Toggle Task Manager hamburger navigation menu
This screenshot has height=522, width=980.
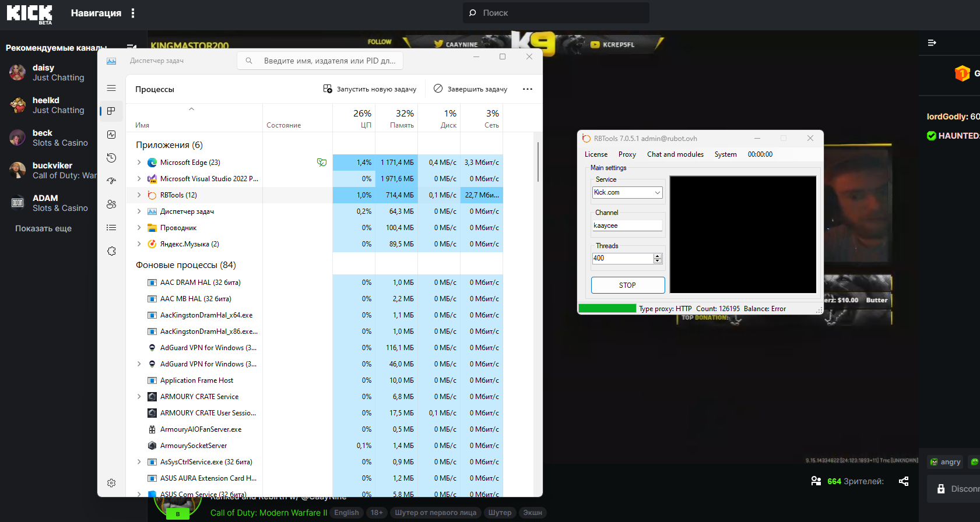tap(111, 88)
